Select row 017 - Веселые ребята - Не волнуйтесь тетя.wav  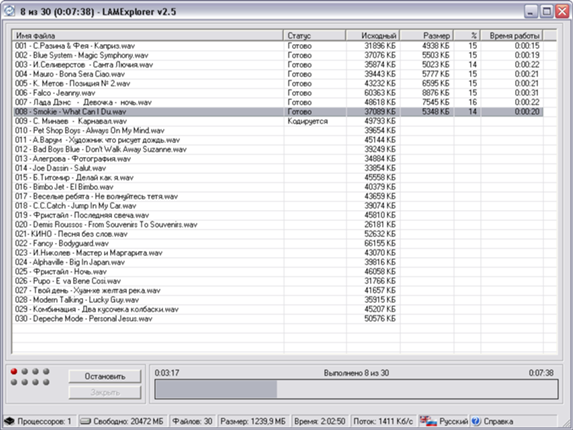pyautogui.click(x=278, y=196)
